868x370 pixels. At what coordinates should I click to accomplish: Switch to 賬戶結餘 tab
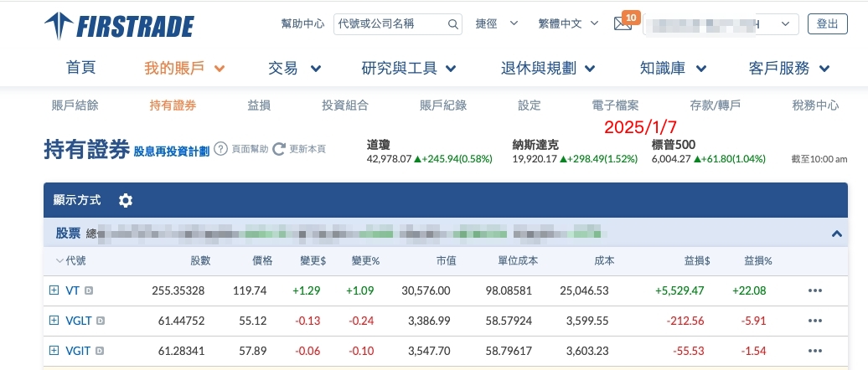click(x=75, y=105)
